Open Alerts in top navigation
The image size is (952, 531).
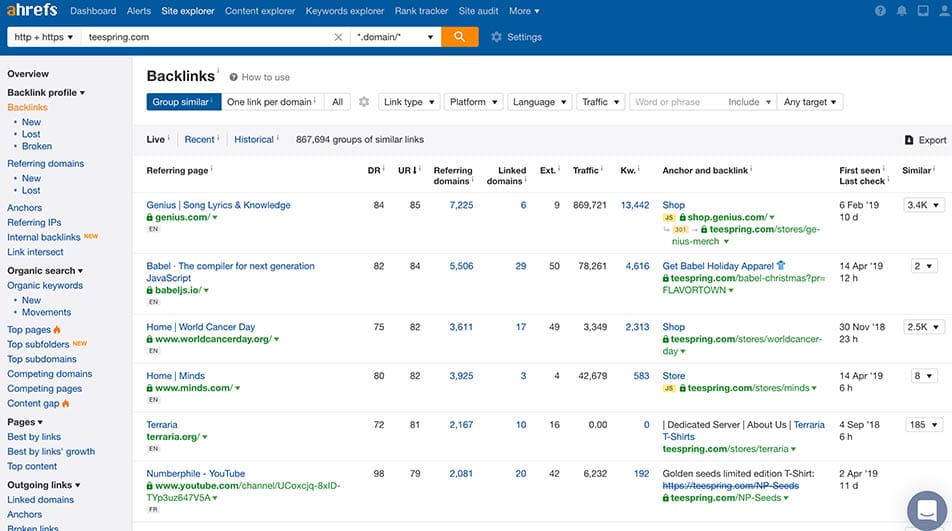point(138,11)
